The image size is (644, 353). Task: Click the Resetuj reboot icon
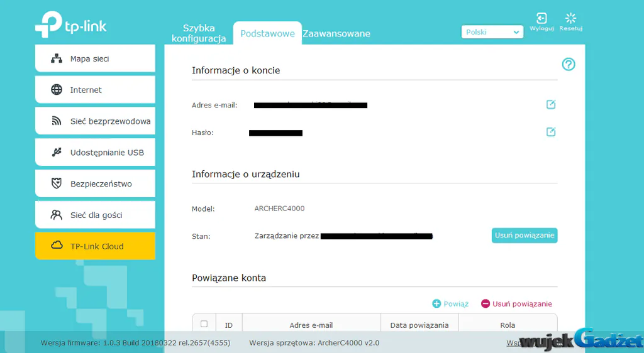571,18
